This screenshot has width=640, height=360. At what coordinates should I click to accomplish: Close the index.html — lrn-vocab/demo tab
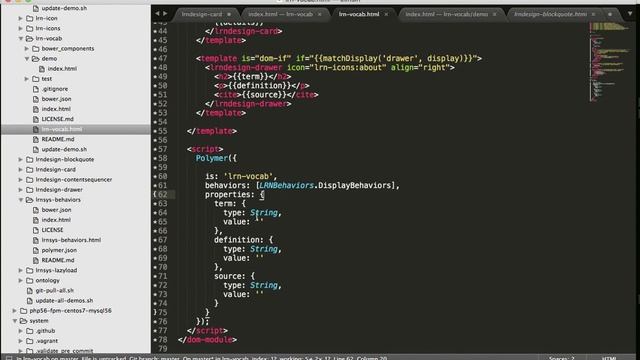tap(495, 14)
